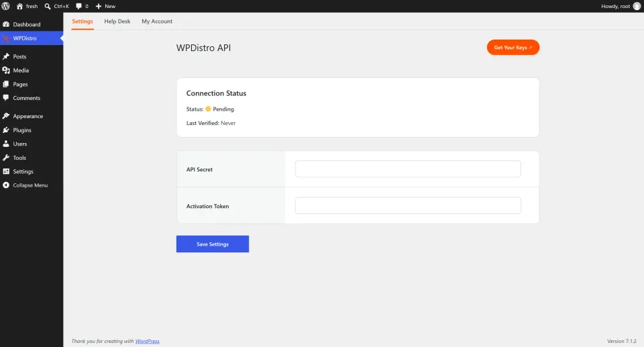The width and height of the screenshot is (644, 347).
Task: Click the plus New icon
Action: coord(99,6)
